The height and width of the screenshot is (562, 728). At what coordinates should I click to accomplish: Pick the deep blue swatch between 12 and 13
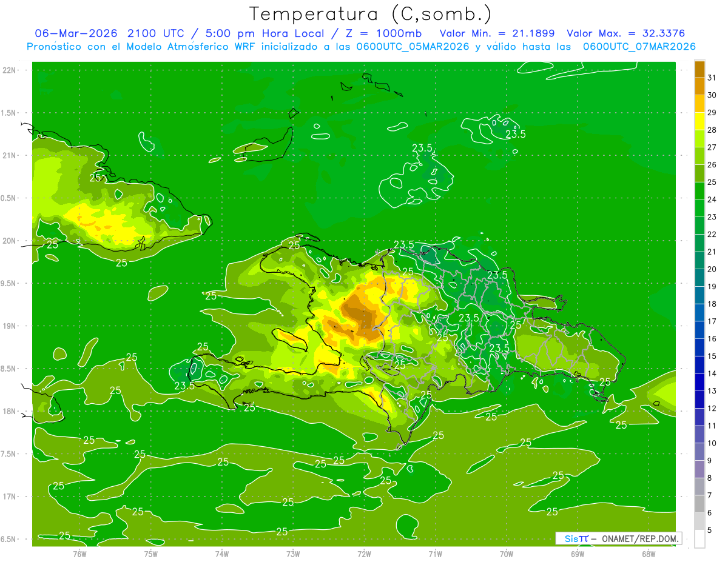[699, 400]
